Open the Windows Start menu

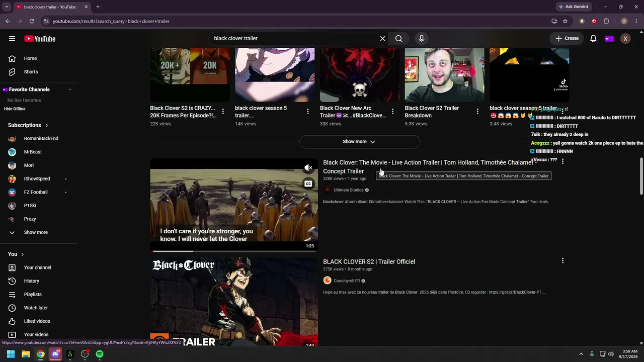click(x=11, y=354)
